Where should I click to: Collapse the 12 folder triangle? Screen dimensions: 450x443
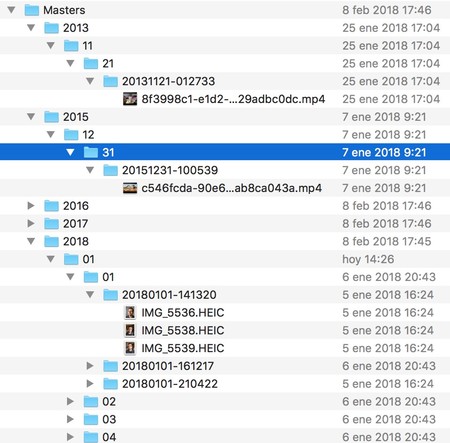[x=51, y=135]
